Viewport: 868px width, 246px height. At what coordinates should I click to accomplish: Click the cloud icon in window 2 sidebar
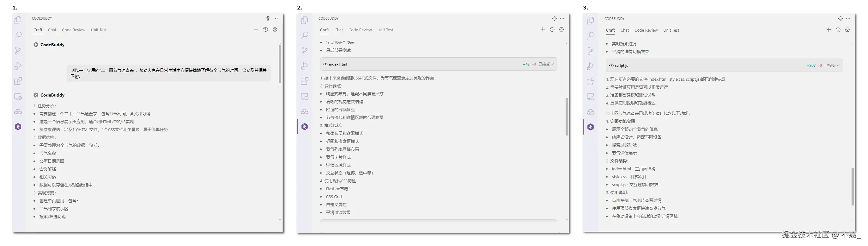coord(305,112)
